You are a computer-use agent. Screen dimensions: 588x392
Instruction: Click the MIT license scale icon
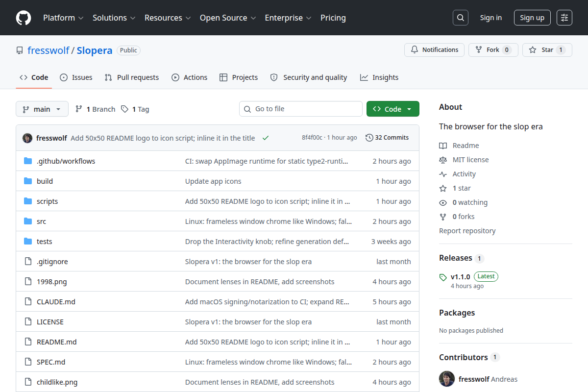(443, 160)
